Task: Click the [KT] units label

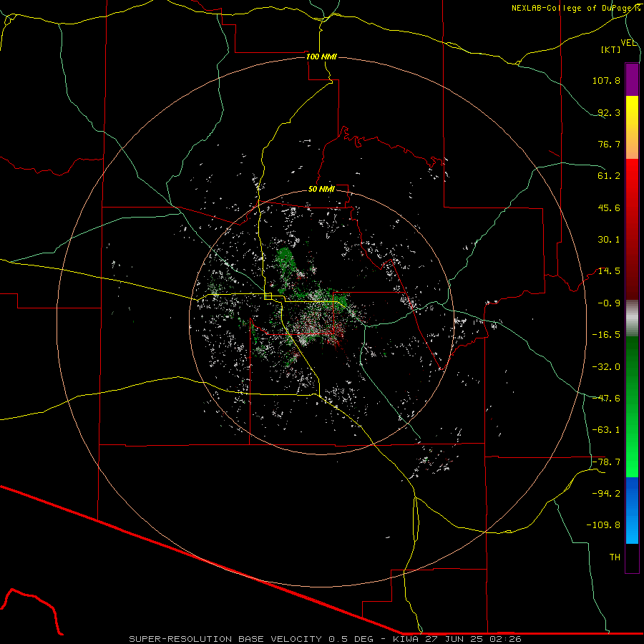Action: tap(611, 49)
